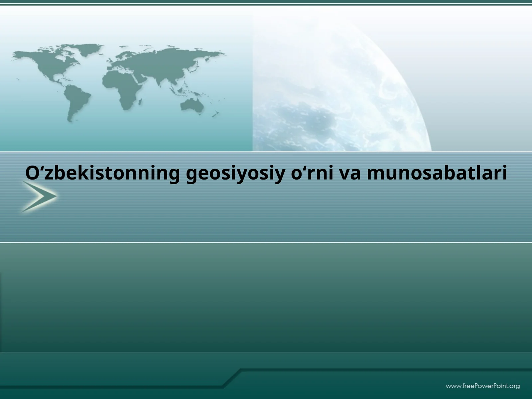Select the slide title "O‘zbekistonning geosiyosiy o‘rni va munosabatlari"
This screenshot has width=532, height=399.
coord(266,174)
